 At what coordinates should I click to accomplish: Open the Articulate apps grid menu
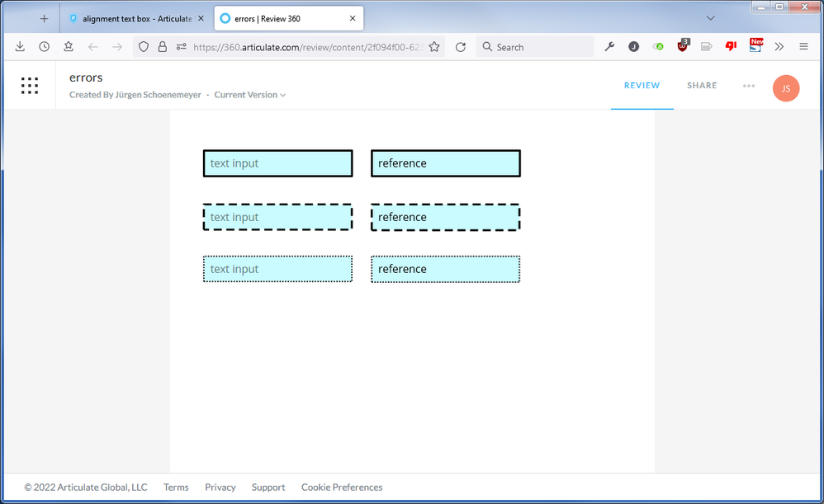pos(30,85)
